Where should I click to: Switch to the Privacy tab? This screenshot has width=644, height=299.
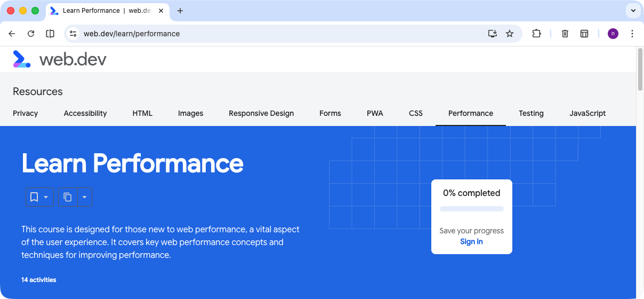pyautogui.click(x=26, y=113)
